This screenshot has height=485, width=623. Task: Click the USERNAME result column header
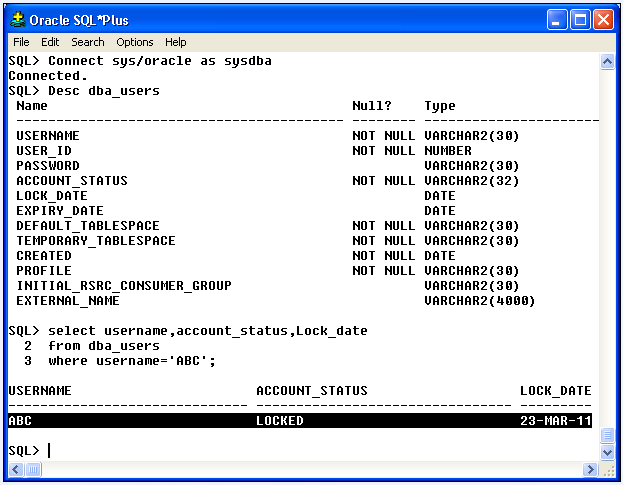click(40, 390)
